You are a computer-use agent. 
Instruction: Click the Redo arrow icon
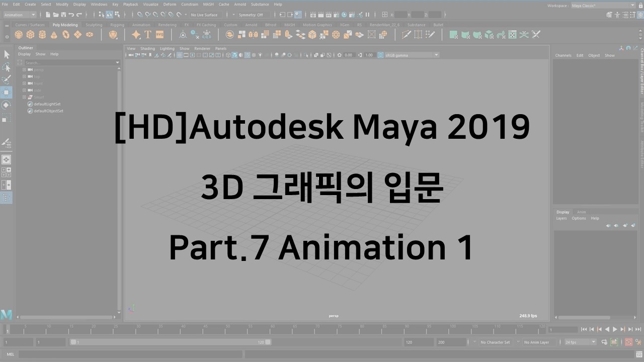click(x=79, y=15)
